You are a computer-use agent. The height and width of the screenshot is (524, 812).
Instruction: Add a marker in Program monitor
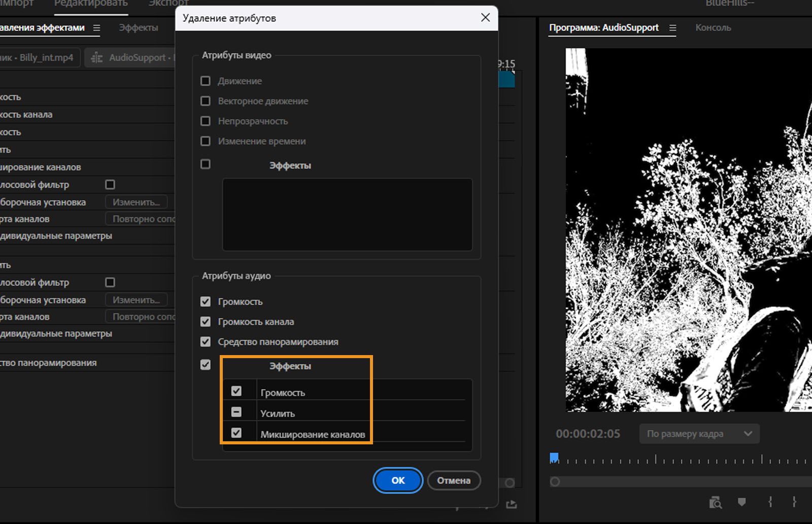[x=741, y=502]
